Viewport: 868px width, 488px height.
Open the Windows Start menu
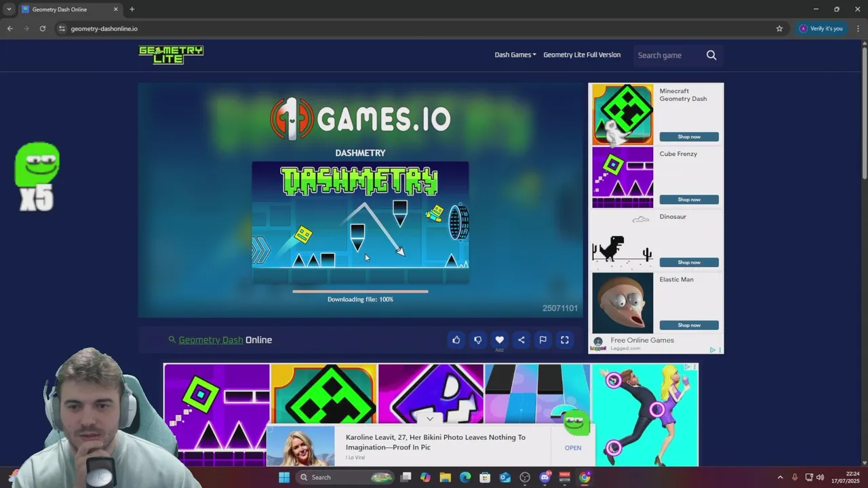pos(284,477)
